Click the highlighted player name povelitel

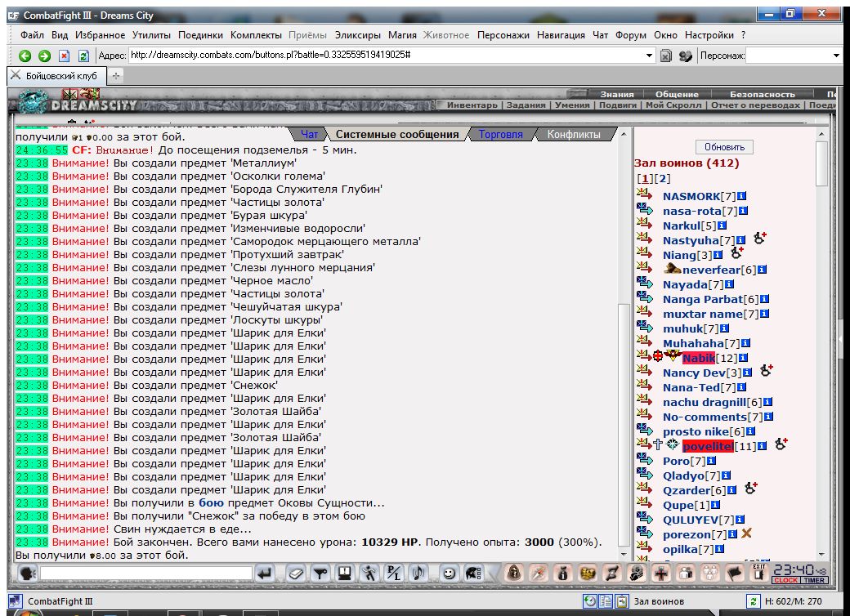[708, 446]
